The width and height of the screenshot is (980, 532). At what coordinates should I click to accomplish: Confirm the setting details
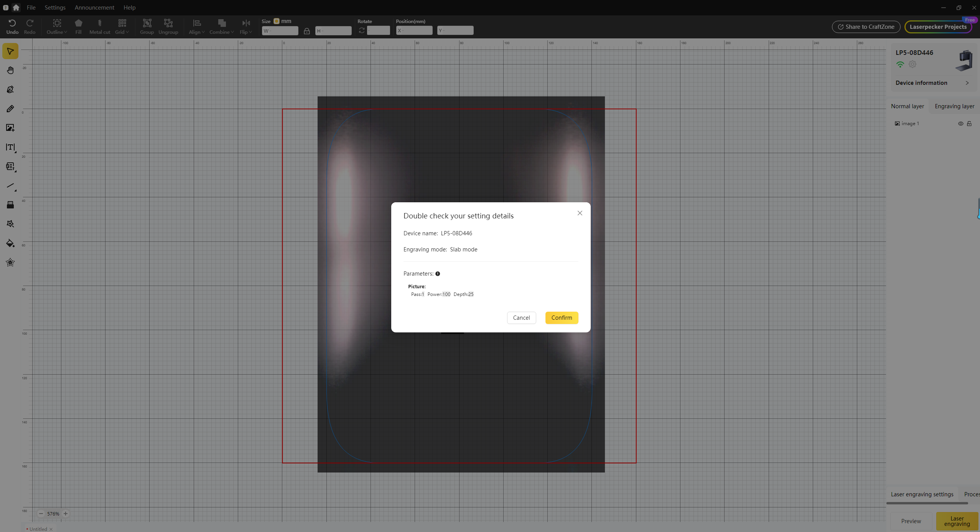(x=562, y=318)
